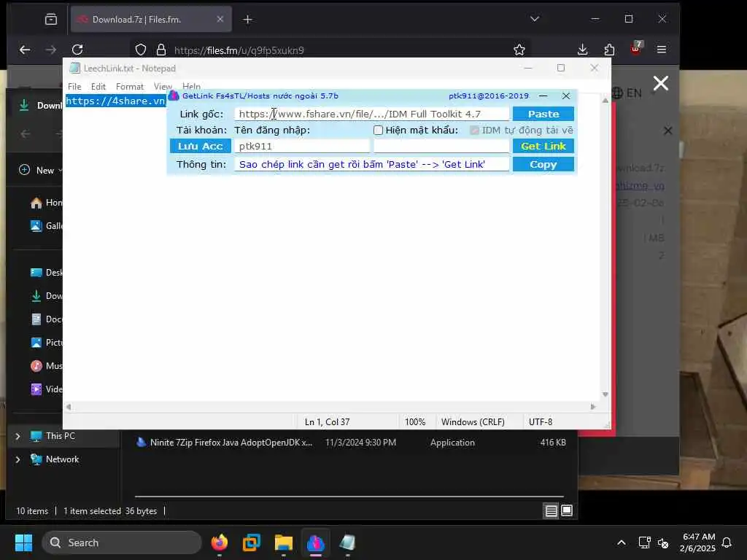Viewport: 747px width, 560px height.
Task: Click the Copy button in GetLink
Action: pyautogui.click(x=543, y=164)
